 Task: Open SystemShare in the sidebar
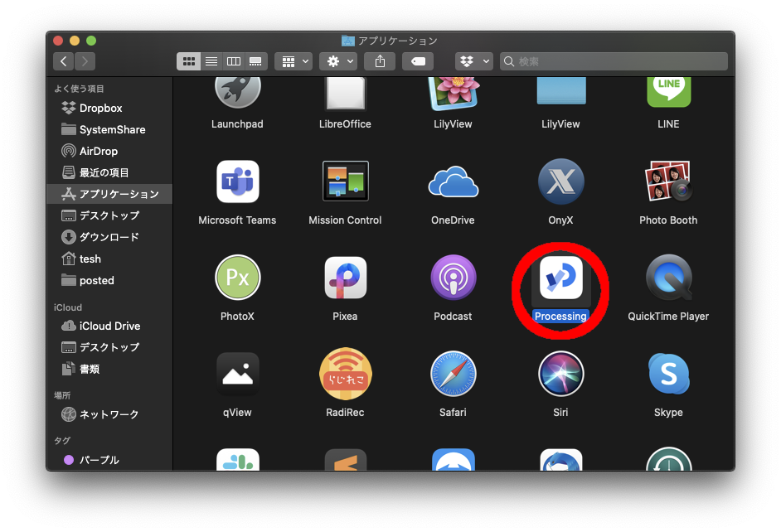109,129
